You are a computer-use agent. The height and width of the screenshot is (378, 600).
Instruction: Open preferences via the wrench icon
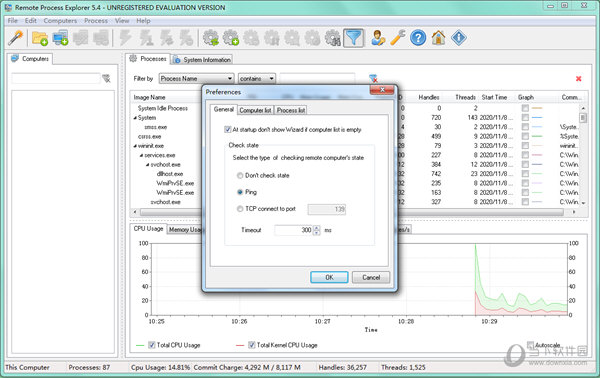(x=398, y=38)
